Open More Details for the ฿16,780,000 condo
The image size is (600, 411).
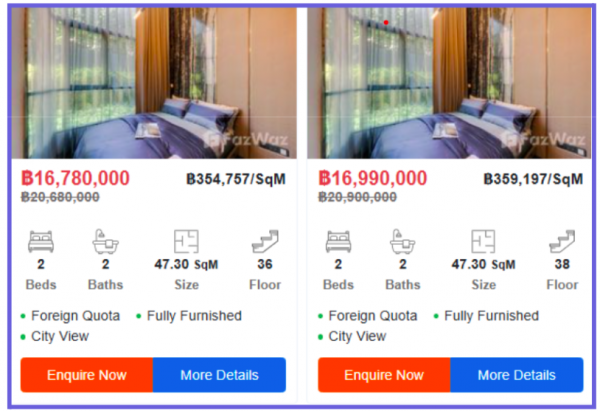click(x=219, y=375)
